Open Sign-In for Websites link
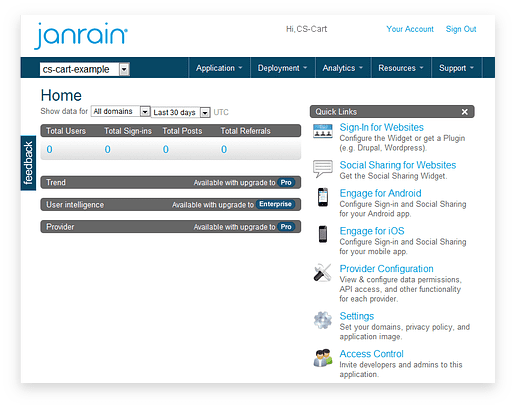The width and height of the screenshot is (515, 408). [x=381, y=127]
